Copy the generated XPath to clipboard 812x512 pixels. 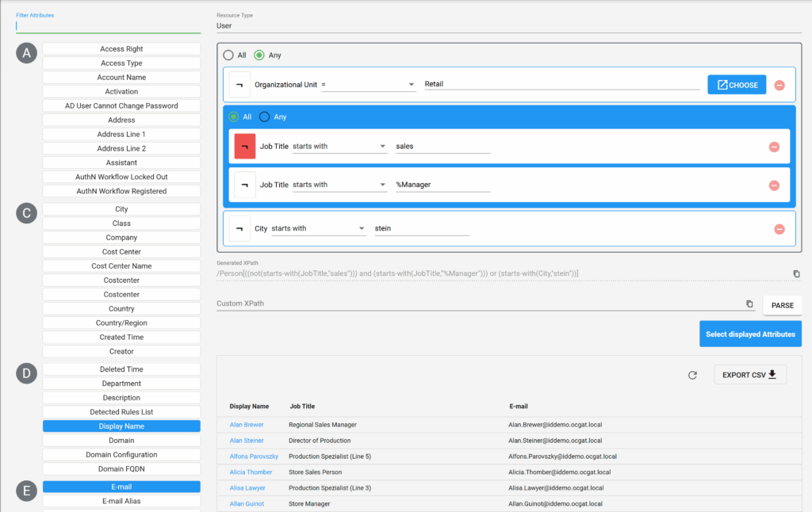[x=796, y=273]
